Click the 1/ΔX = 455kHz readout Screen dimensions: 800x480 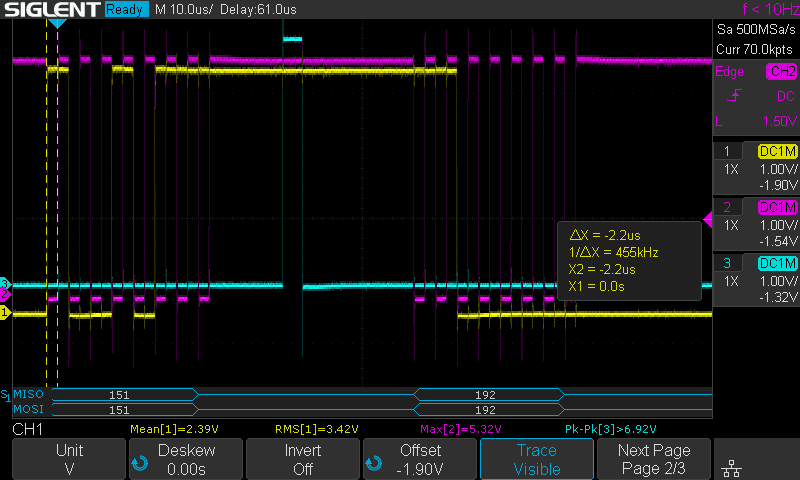click(613, 252)
